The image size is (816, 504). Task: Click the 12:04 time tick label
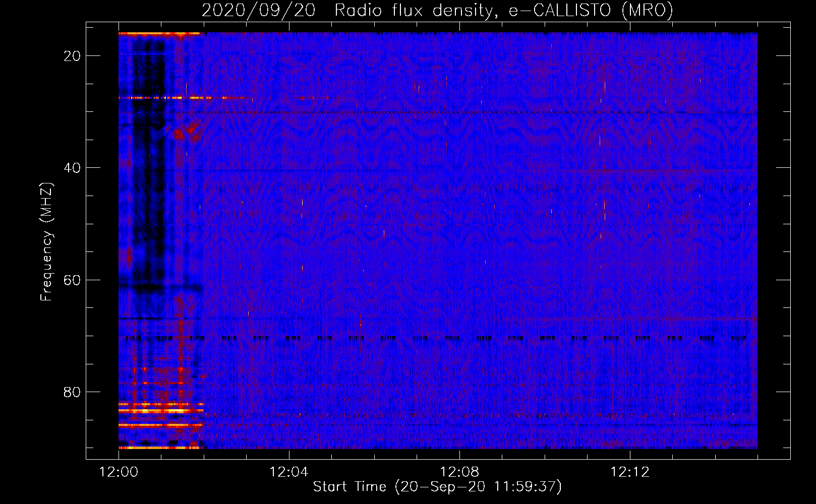(x=289, y=472)
